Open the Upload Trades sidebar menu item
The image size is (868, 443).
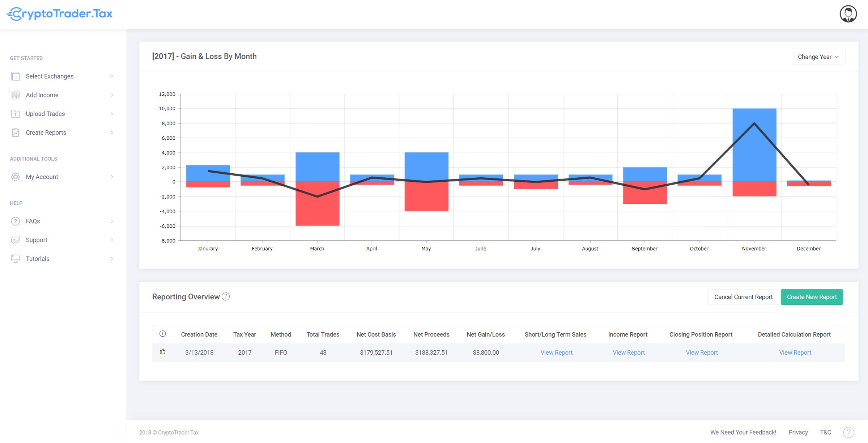tap(45, 114)
